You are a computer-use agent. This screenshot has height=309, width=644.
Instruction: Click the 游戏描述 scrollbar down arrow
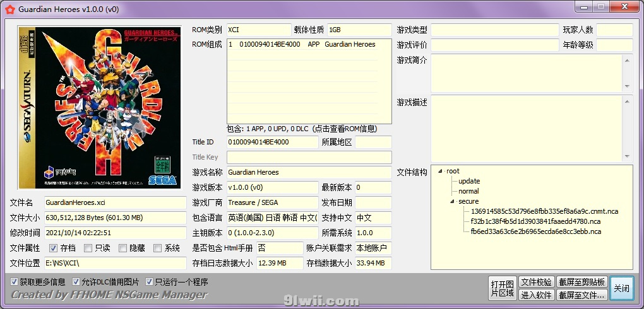[x=627, y=156]
